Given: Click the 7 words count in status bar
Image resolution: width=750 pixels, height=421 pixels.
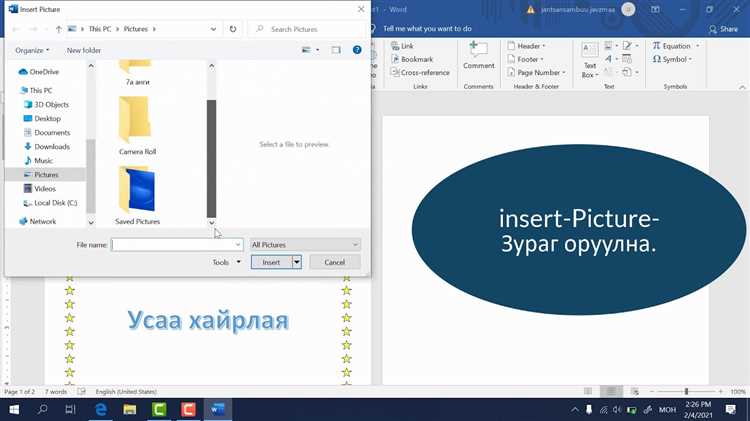Looking at the screenshot, I should pos(56,391).
